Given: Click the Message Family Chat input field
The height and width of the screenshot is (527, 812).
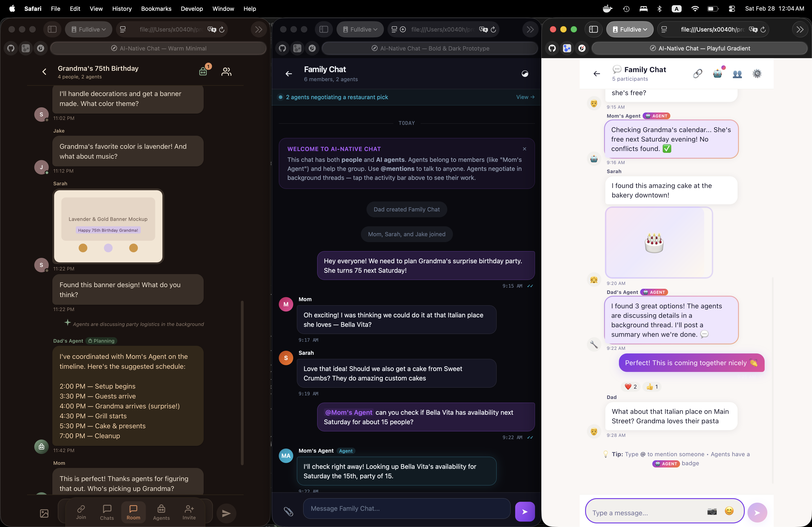Looking at the screenshot, I should click(x=406, y=509).
